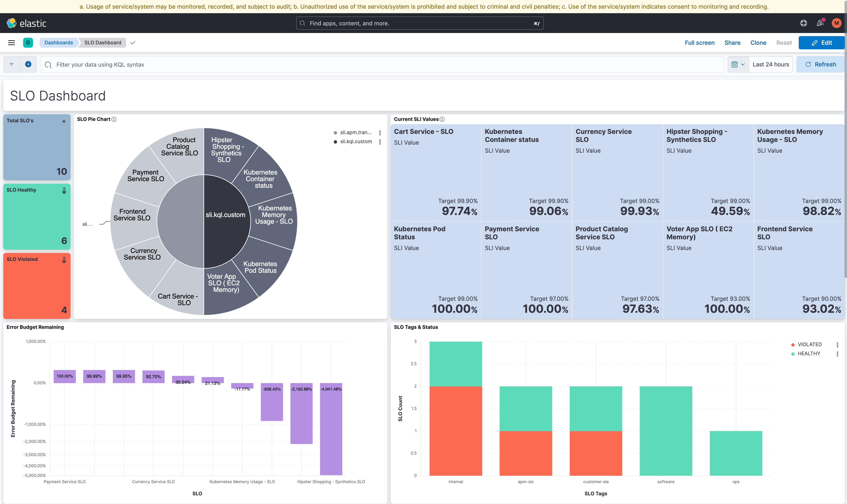847x504 pixels.
Task: Click the Reset menu item
Action: click(784, 43)
